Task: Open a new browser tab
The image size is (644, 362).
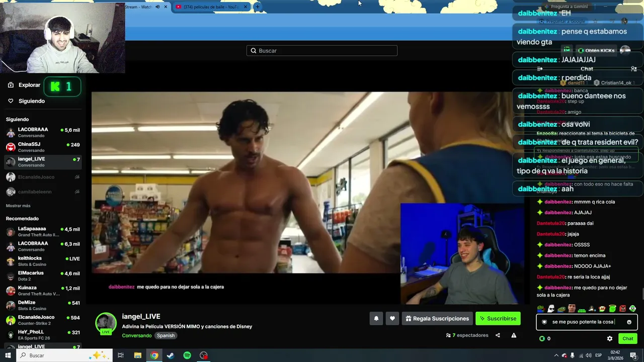Action: 257,7
